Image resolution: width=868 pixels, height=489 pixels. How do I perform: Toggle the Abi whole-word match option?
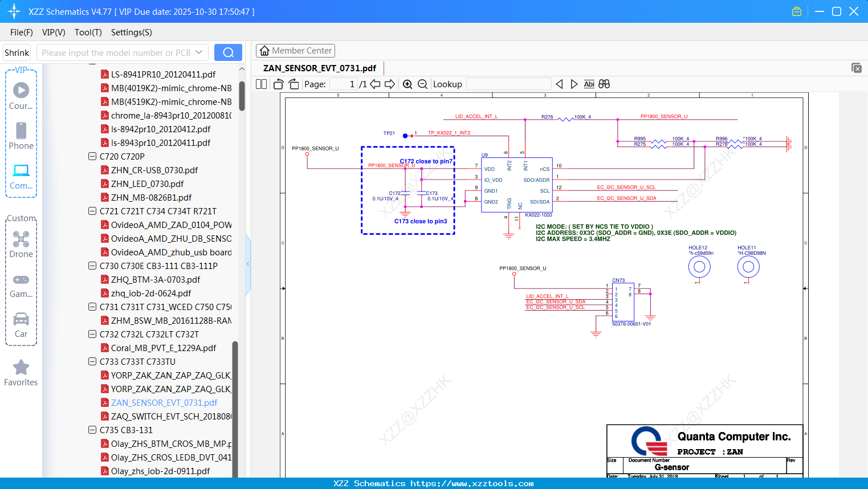click(589, 84)
